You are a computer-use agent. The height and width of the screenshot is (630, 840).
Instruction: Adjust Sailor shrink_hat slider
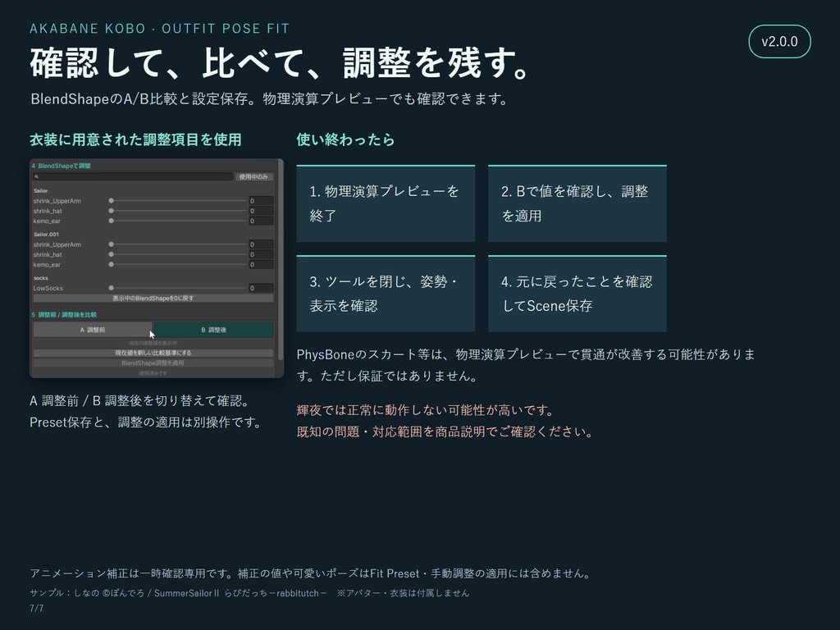pyautogui.click(x=178, y=211)
